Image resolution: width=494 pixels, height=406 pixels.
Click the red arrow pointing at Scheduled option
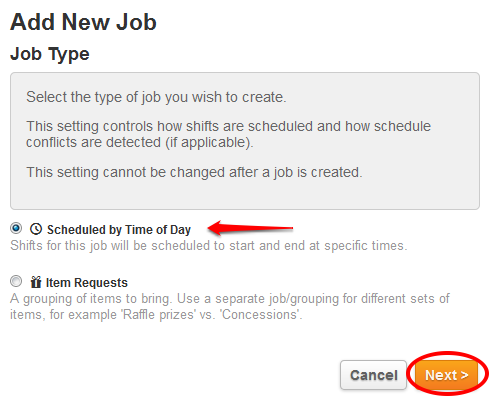tap(250, 228)
